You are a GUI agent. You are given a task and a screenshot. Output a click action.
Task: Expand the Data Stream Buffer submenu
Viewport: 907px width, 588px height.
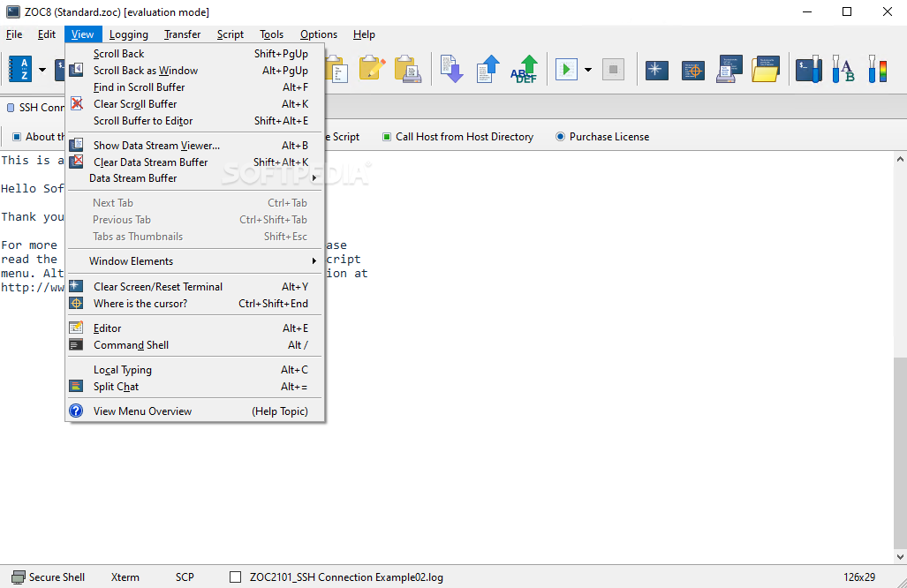tap(195, 178)
